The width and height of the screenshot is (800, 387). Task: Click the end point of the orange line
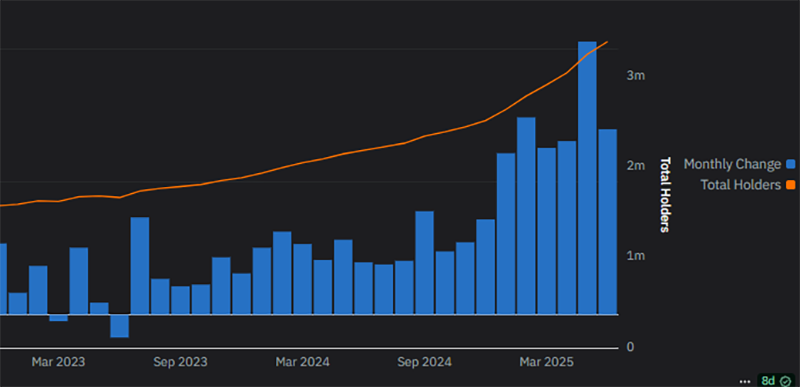[x=607, y=42]
